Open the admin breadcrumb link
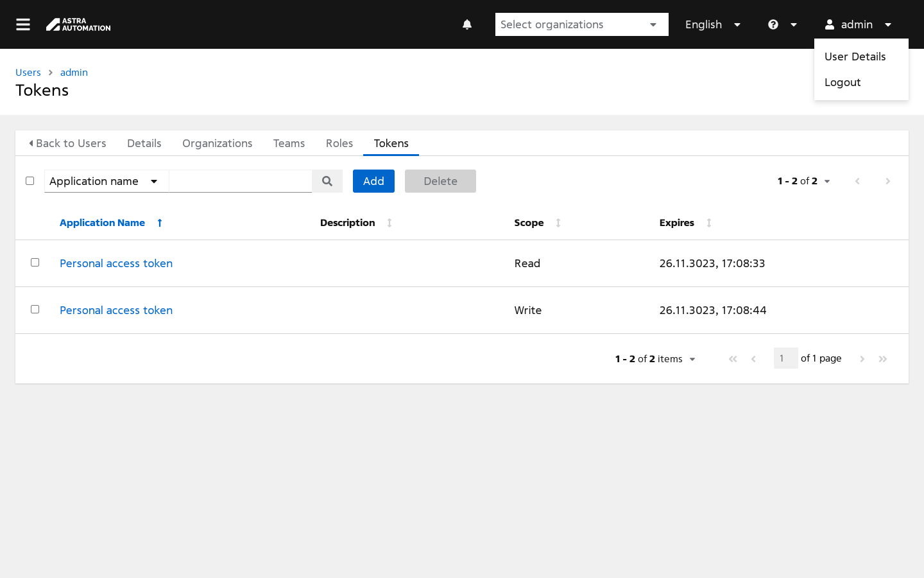This screenshot has width=924, height=578. (74, 73)
